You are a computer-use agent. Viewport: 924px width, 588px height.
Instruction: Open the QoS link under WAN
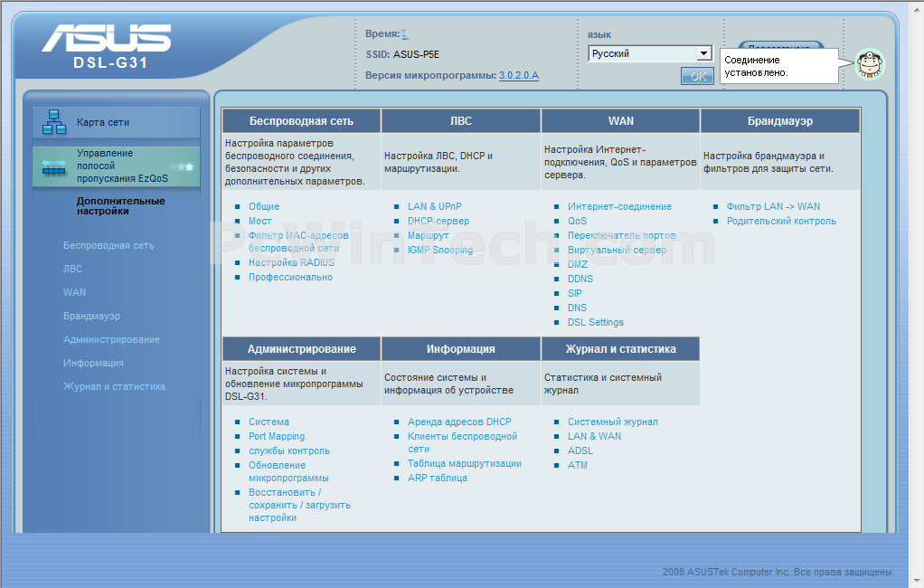[x=577, y=221]
